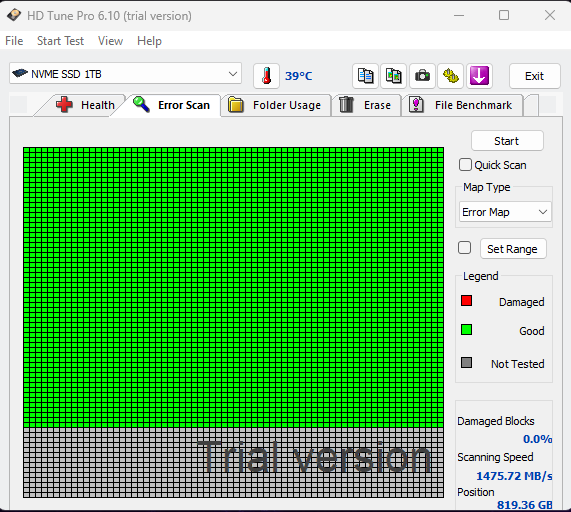
Task: Open the File Benchmark tab
Action: (462, 105)
